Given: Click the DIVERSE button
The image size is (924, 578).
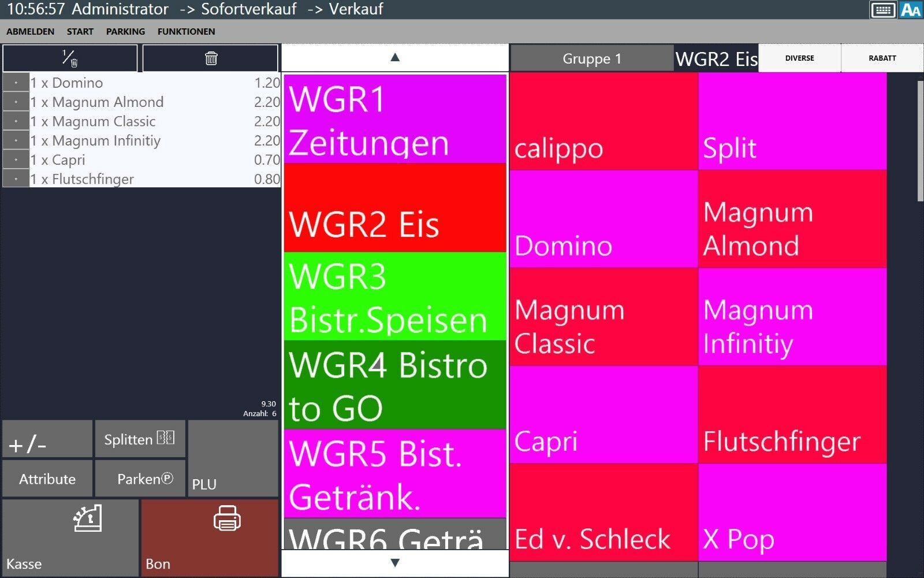Looking at the screenshot, I should (800, 58).
